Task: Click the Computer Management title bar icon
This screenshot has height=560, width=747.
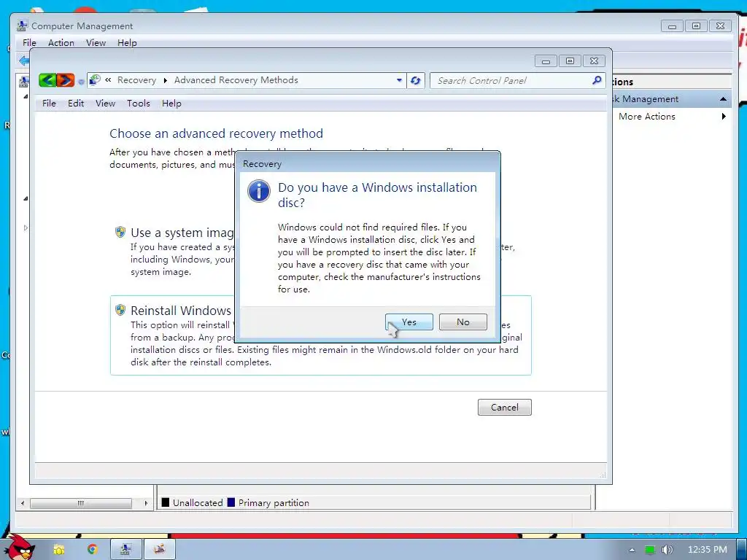Action: 22,26
